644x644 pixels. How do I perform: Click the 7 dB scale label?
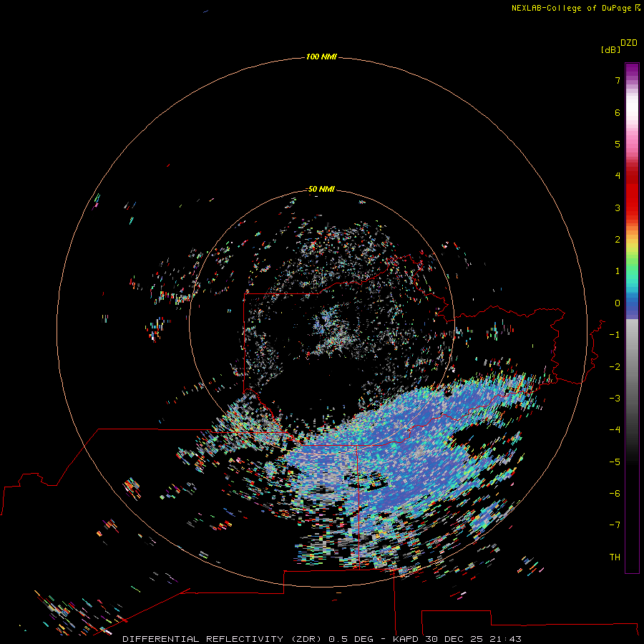click(618, 80)
